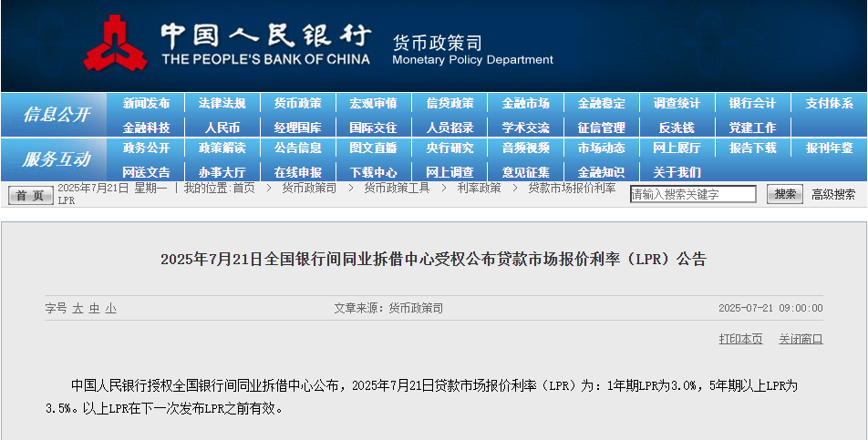
Task: Open 音频视频 under 服务互动
Action: tap(526, 148)
